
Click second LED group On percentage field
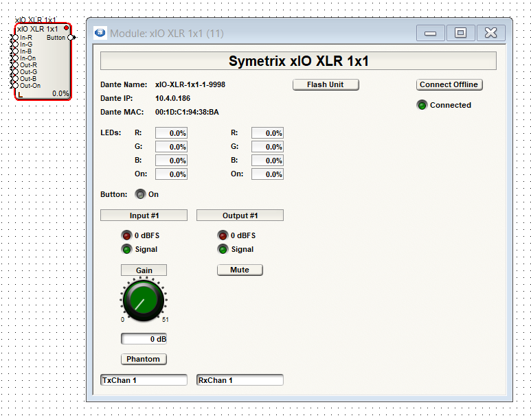(267, 174)
